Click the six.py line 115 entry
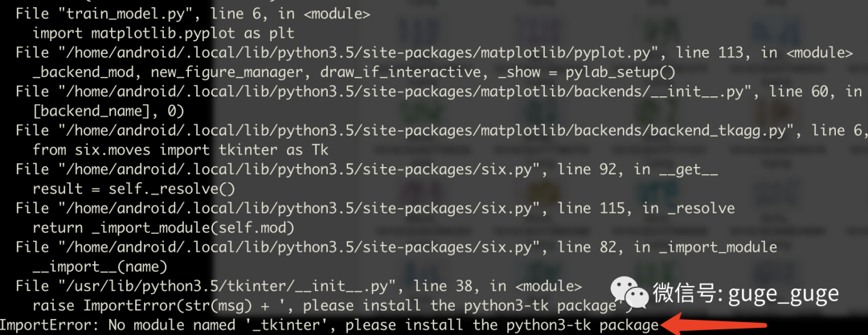 coord(375,208)
